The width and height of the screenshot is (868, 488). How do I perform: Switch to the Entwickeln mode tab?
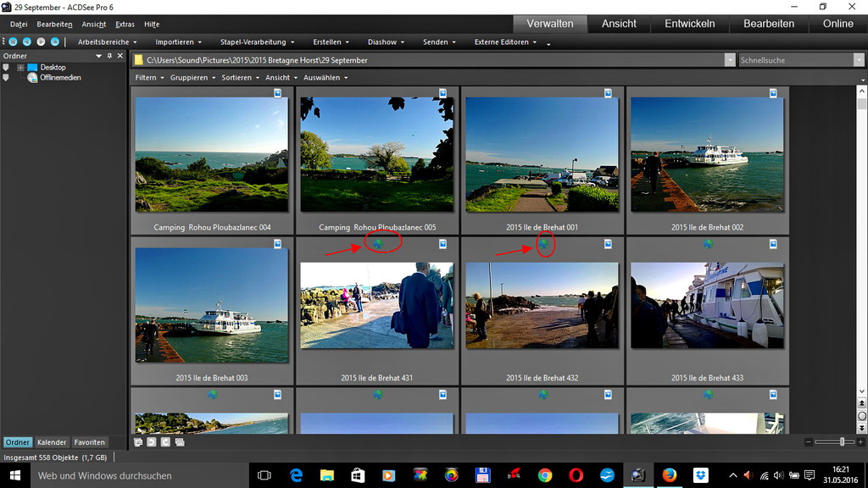pos(689,24)
